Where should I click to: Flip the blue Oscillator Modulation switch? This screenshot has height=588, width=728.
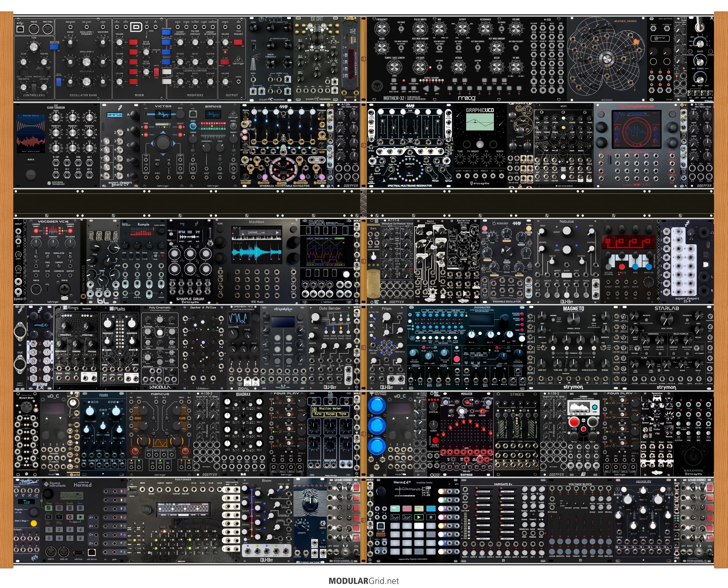(55, 47)
